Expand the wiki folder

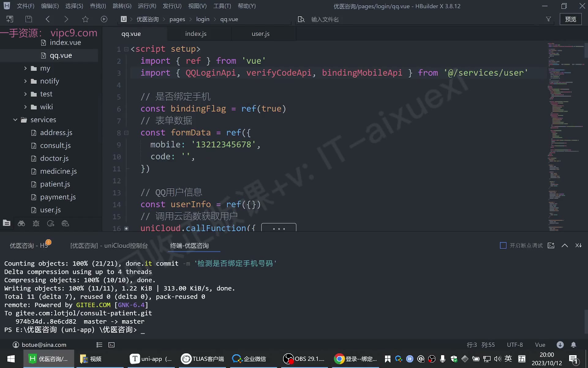coord(25,107)
